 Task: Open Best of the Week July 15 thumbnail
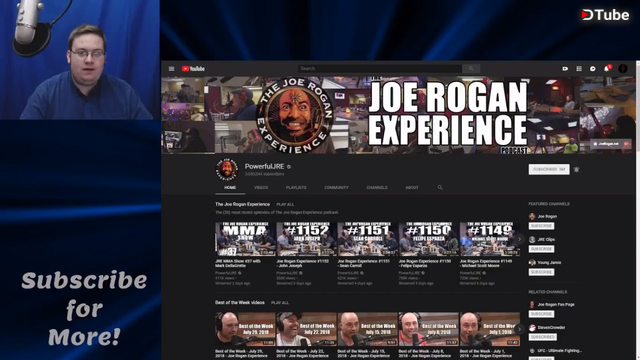[x=367, y=329]
